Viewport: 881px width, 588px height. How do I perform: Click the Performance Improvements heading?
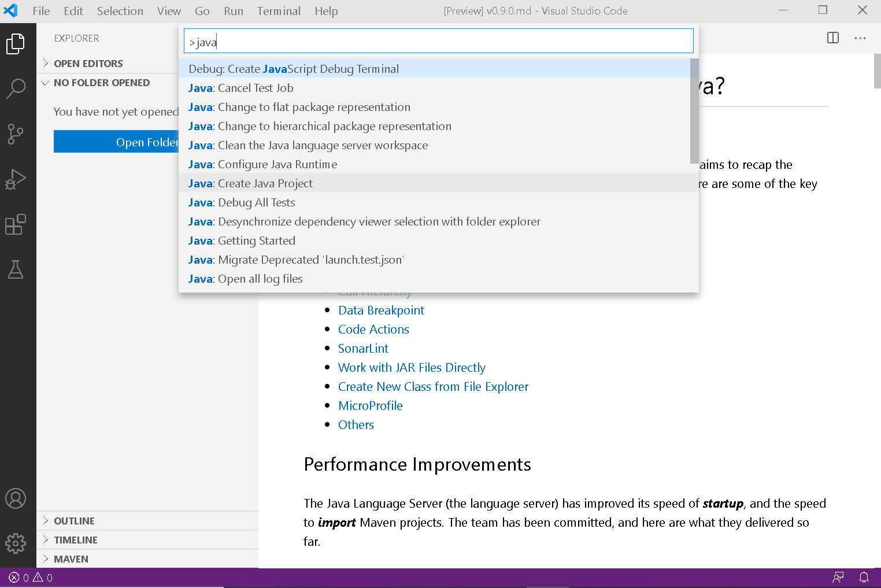click(x=417, y=465)
